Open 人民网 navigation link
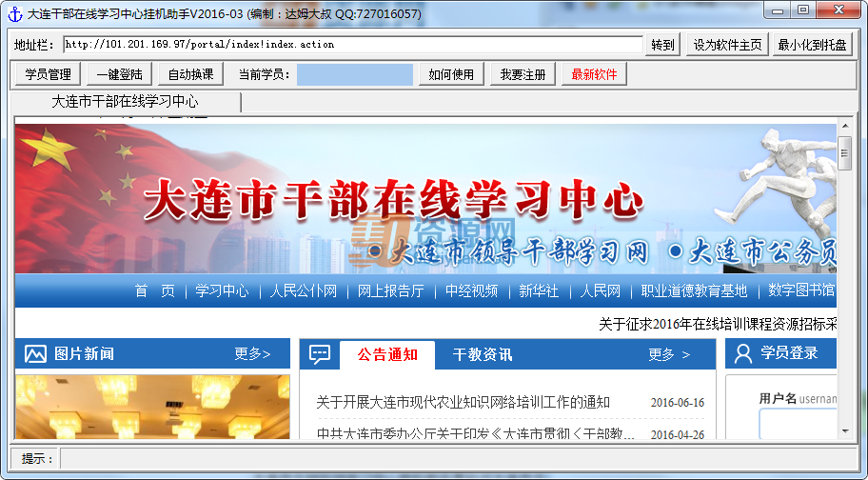This screenshot has height=480, width=868. (600, 290)
